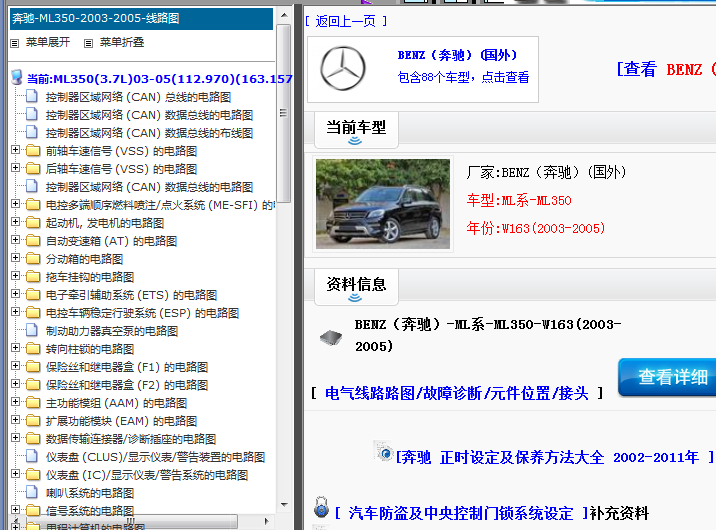Viewport: 716px width, 530px height.
Task: Click the 奔驰-ML350-2003-2005-线路图 header
Action: (141, 19)
